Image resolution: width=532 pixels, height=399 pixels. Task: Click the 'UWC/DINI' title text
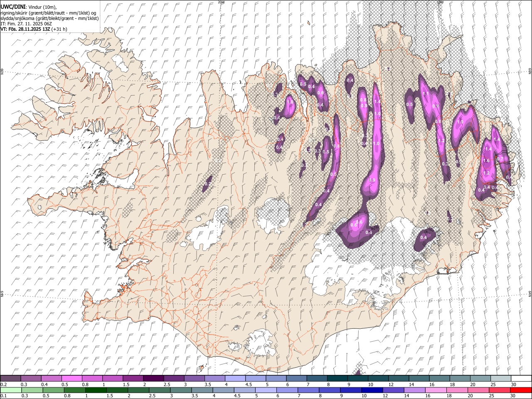click(13, 7)
